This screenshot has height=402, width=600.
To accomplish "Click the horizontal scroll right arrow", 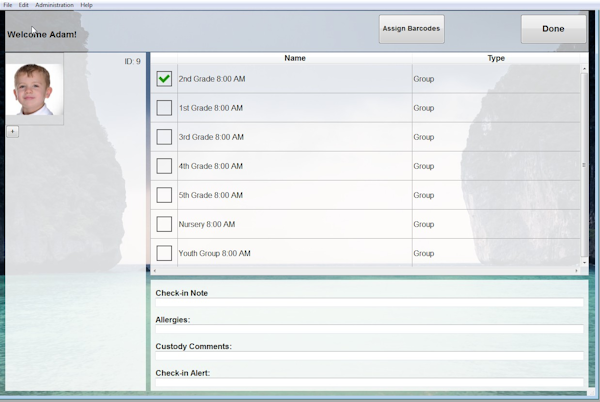I will click(577, 271).
